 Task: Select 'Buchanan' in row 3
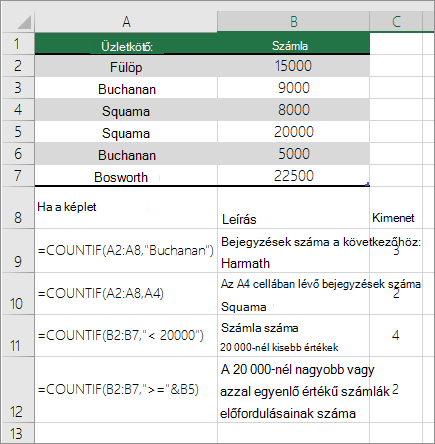tap(126, 88)
